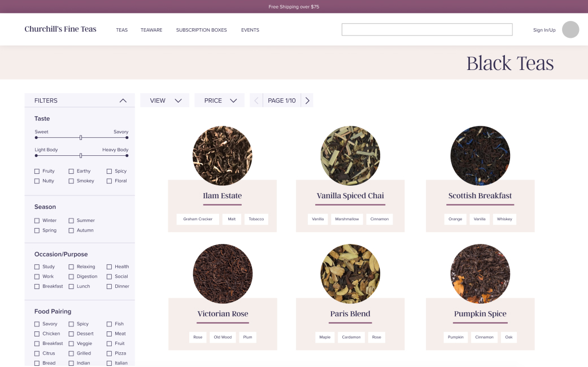
Task: Check the taste Spicy checkbox next to Earthy
Action: pyautogui.click(x=109, y=171)
